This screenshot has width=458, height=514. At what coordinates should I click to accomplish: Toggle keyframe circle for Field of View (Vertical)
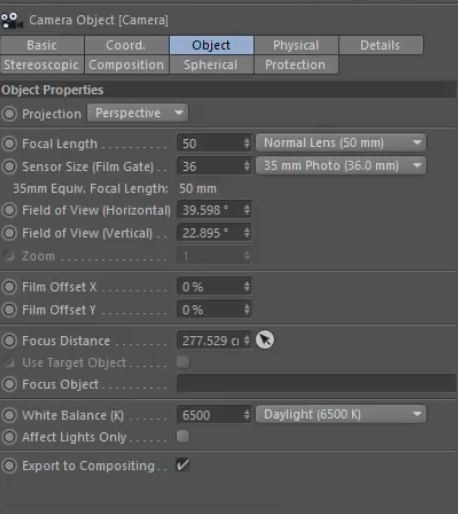(x=9, y=233)
